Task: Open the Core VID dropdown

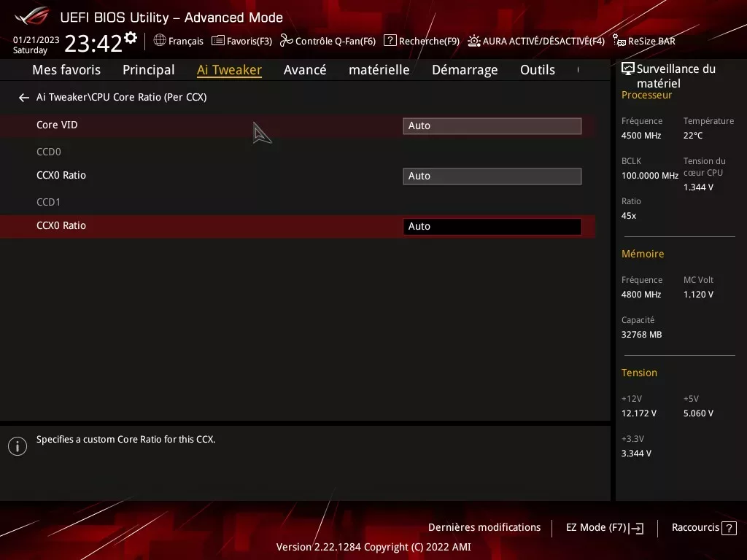Action: click(492, 125)
